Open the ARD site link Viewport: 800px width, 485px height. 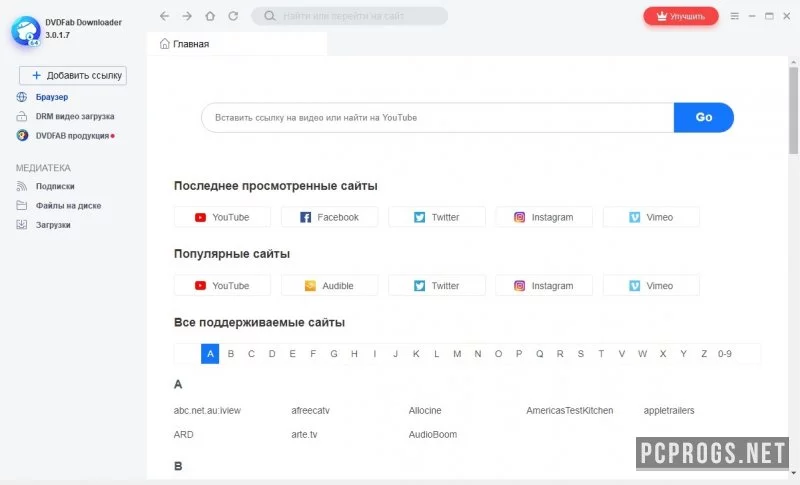(x=184, y=435)
